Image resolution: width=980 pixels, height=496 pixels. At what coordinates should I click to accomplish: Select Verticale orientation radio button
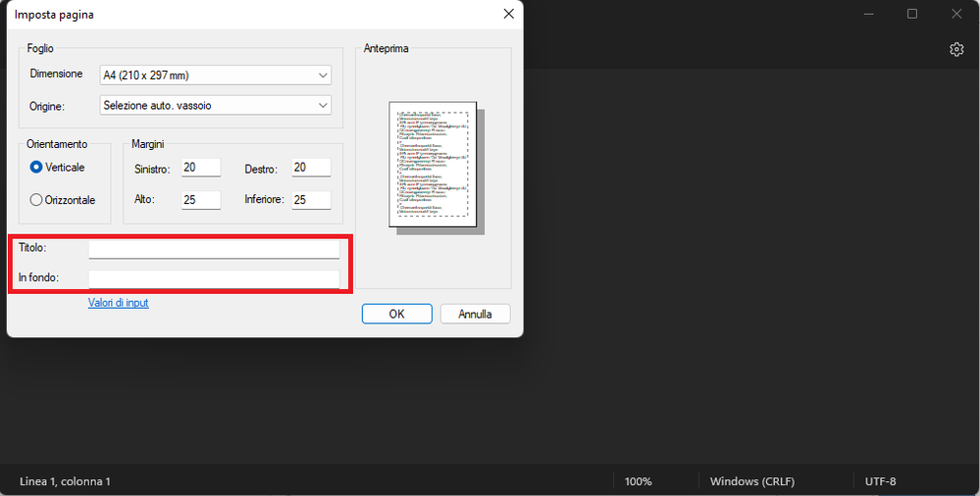(36, 168)
